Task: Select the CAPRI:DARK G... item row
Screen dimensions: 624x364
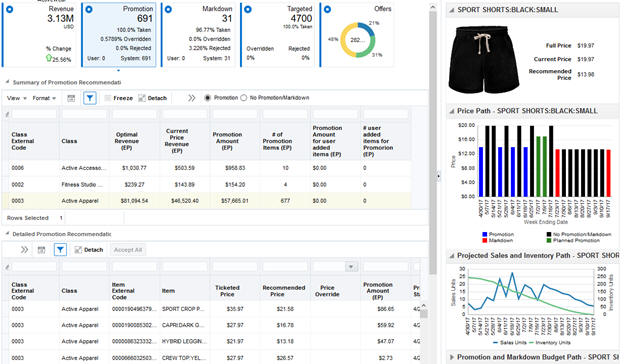Action: [211, 325]
